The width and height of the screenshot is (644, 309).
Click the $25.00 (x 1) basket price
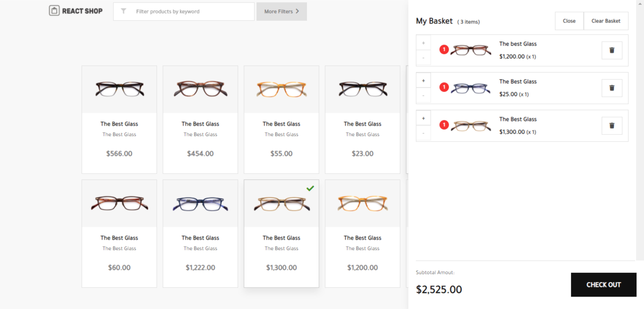(x=514, y=94)
